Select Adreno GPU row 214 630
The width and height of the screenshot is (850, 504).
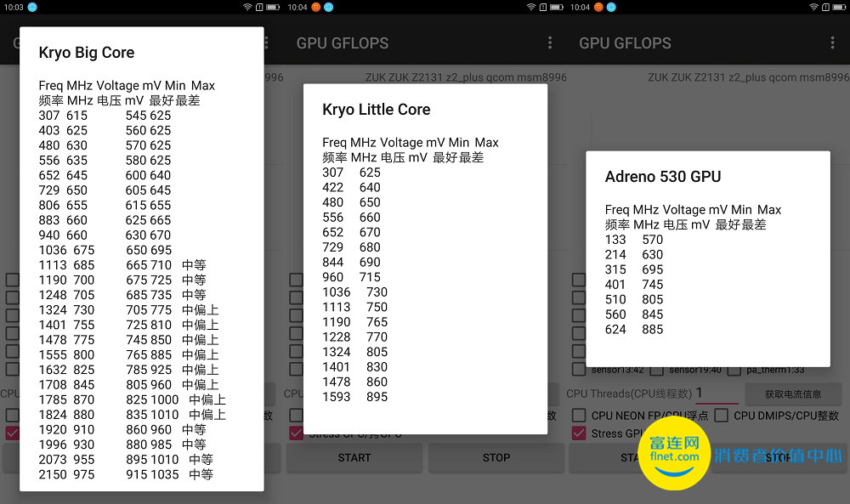[x=634, y=255]
